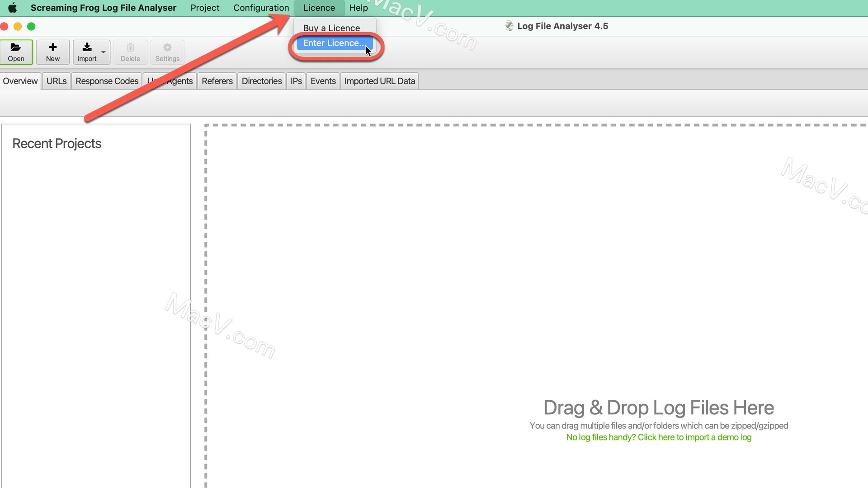The height and width of the screenshot is (488, 868).
Task: Click the Recent Projects heading
Action: pyautogui.click(x=57, y=144)
